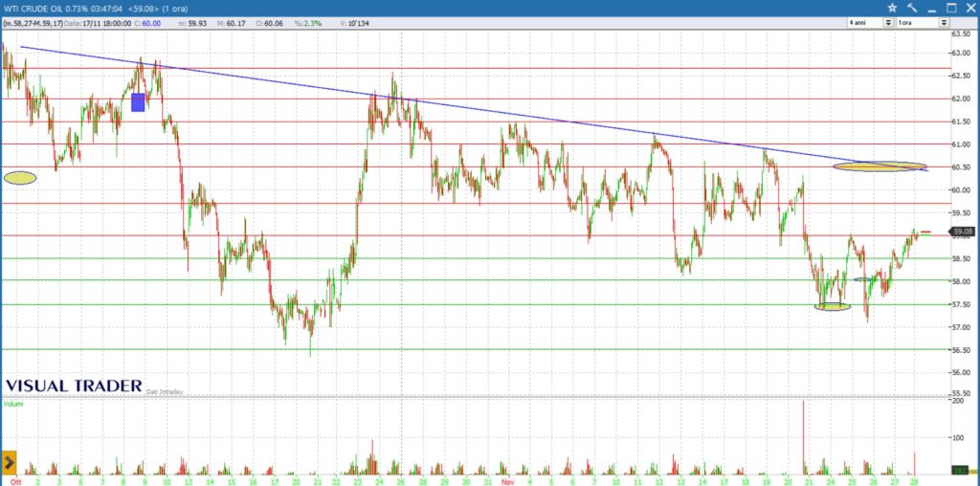Click the 'Volumi' label in volume panel
The height and width of the screenshot is (486, 980).
[13, 404]
